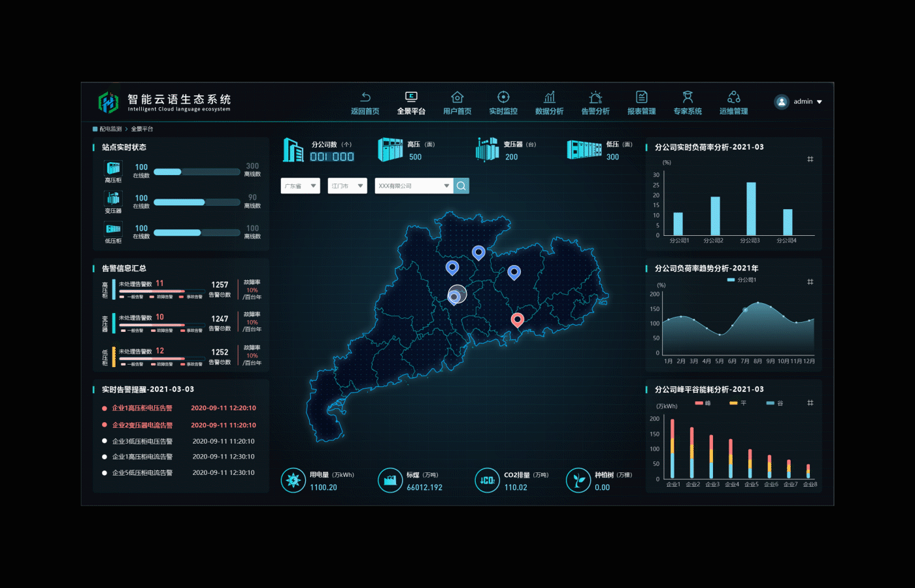Click the admin user avatar icon
Viewport: 915px width, 588px height.
coord(782,102)
